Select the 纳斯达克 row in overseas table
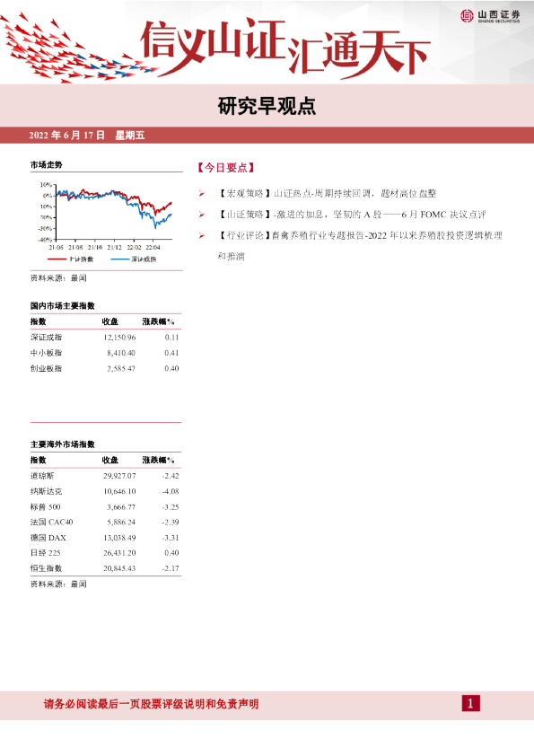 click(x=105, y=491)
